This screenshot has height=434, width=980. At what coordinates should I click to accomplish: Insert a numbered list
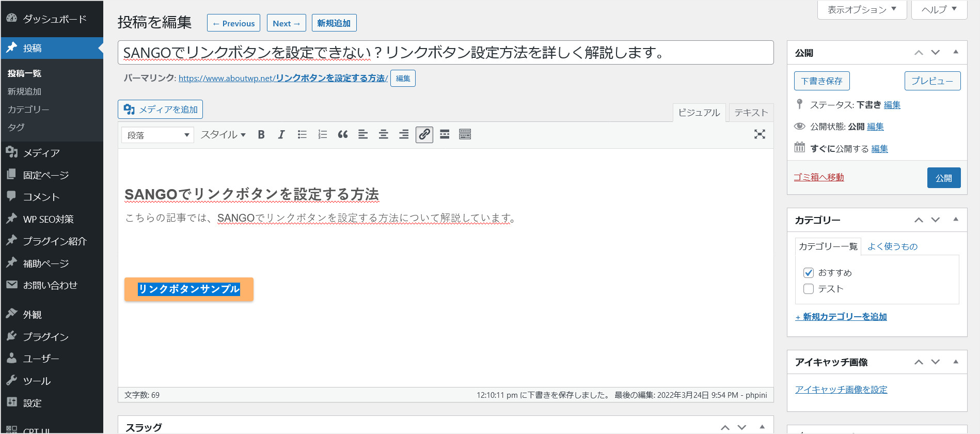coord(322,135)
